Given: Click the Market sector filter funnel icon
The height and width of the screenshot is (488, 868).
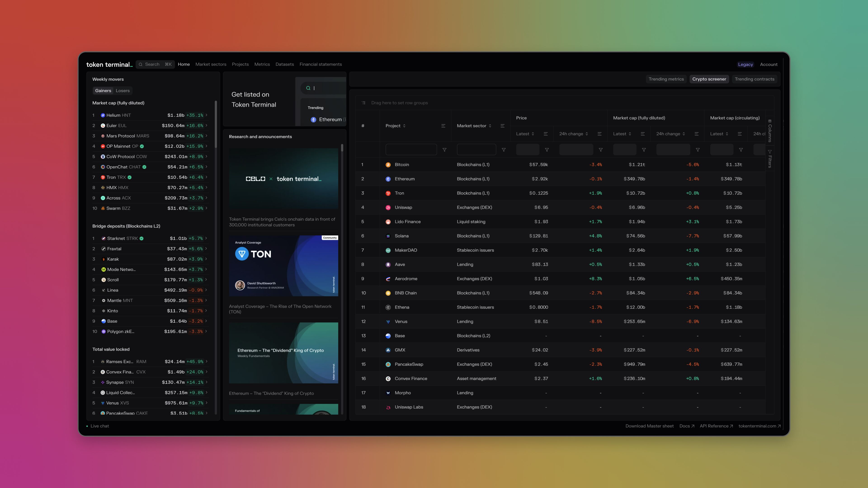Looking at the screenshot, I should tap(503, 150).
